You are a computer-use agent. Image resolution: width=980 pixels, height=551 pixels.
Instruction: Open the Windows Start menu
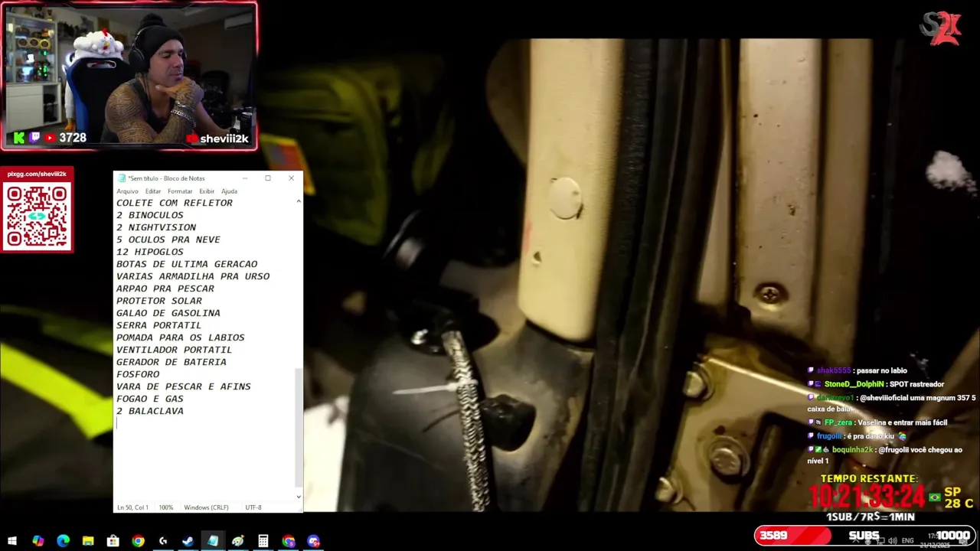click(x=12, y=541)
